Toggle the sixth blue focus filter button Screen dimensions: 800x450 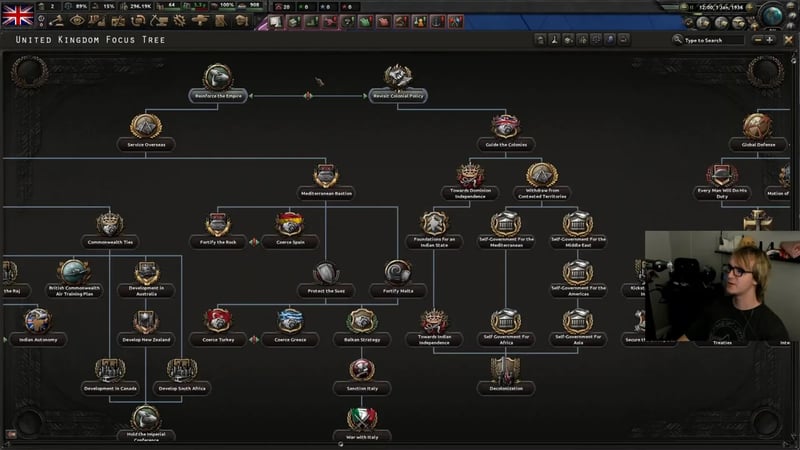(609, 40)
